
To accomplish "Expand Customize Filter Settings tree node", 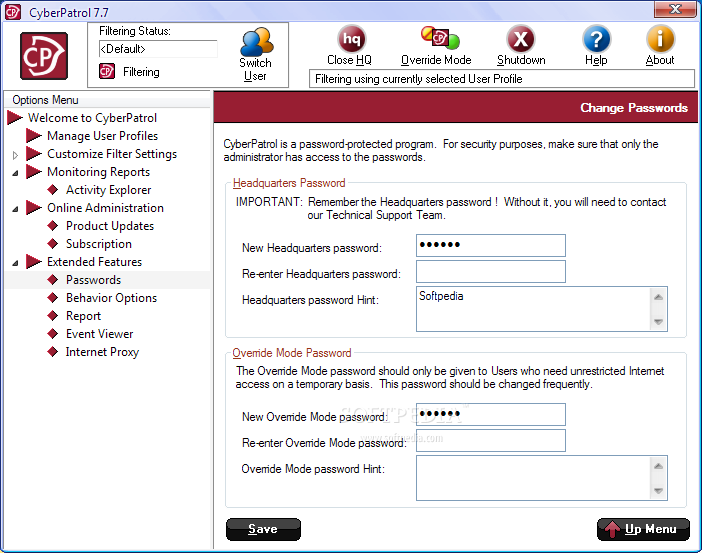I will (x=15, y=155).
